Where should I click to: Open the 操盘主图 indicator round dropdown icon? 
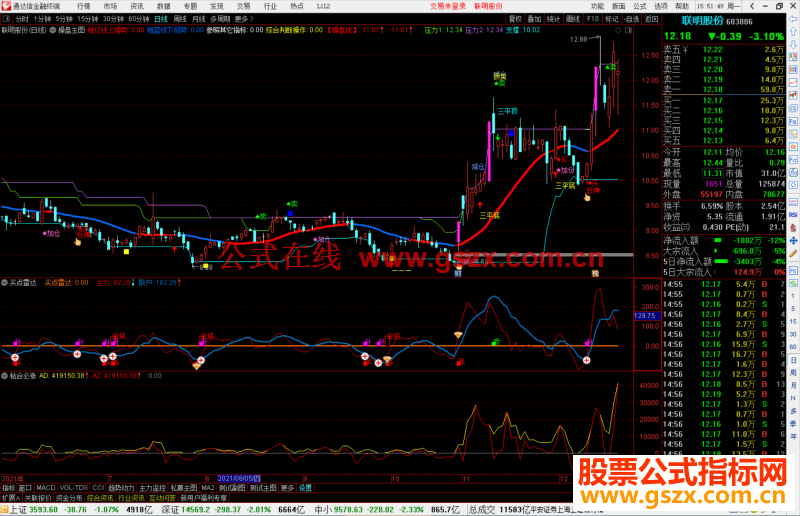click(53, 30)
